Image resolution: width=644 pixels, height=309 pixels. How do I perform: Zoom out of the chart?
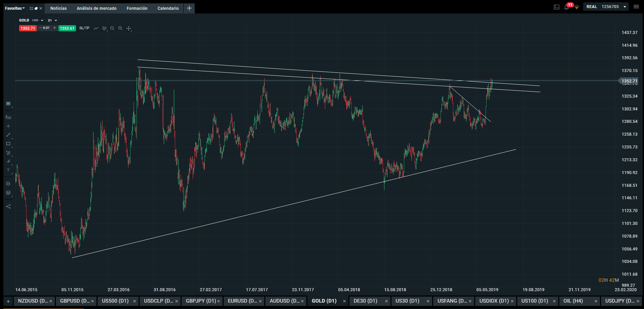tap(112, 28)
